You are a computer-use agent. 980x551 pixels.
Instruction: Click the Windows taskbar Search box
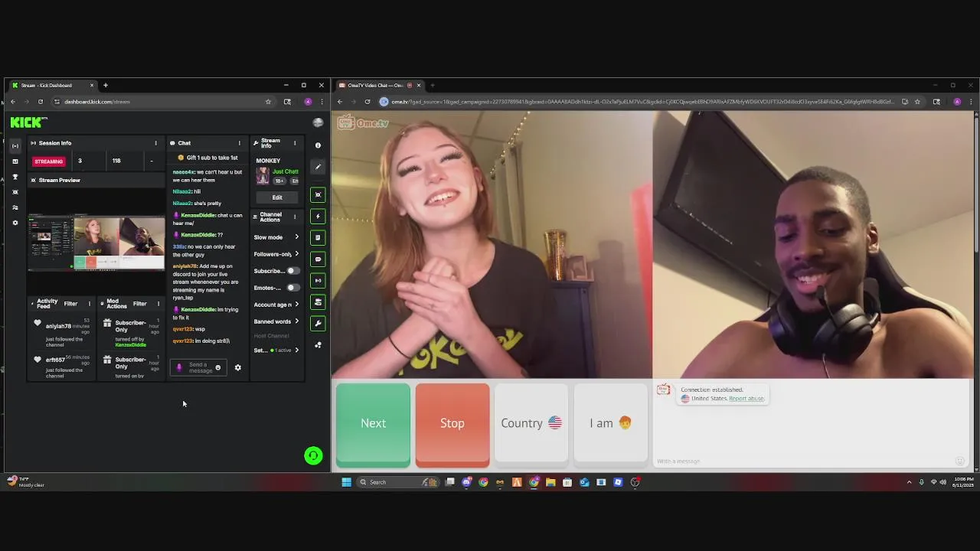pos(397,482)
